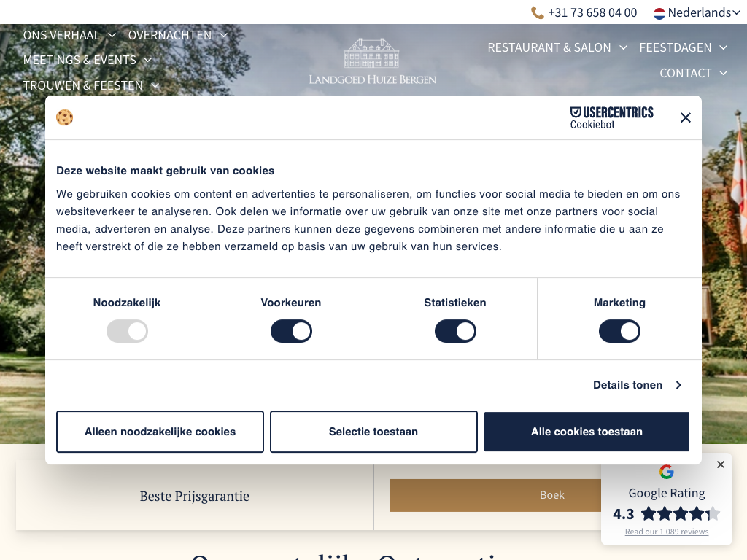Click the Landgoed Huize Bergen logo
The width and height of the screenshot is (747, 560).
click(x=373, y=62)
